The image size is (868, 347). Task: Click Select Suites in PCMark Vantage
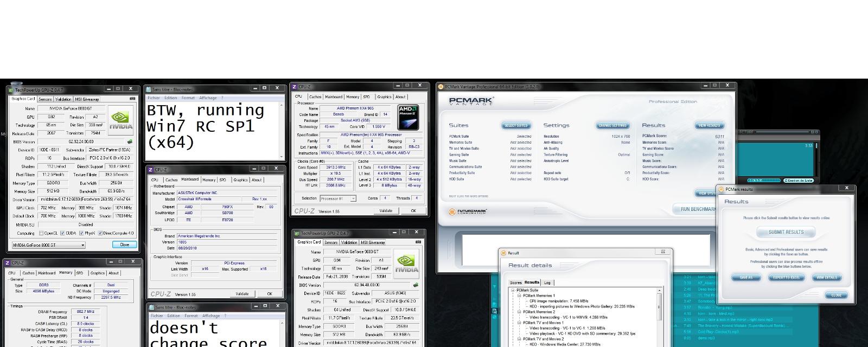pos(516,125)
